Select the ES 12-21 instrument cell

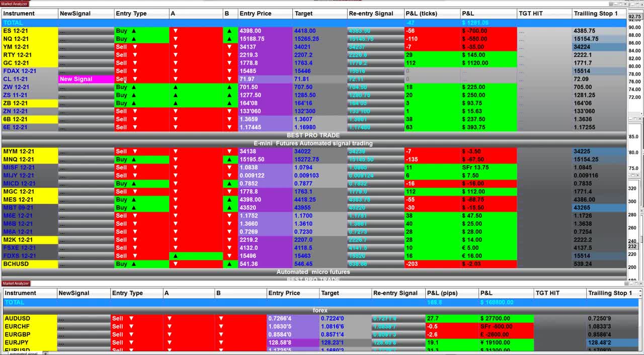[30, 31]
